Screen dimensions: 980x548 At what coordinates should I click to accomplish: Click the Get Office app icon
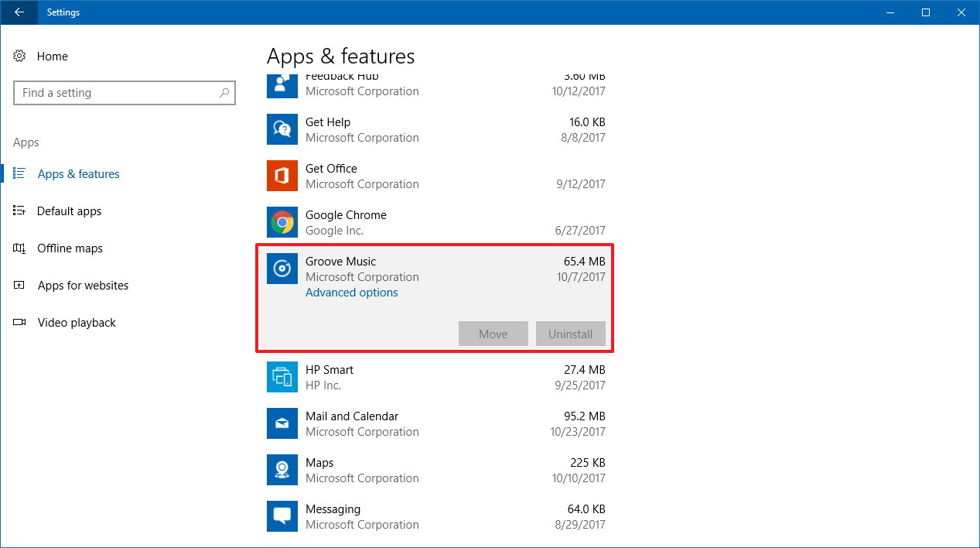[x=282, y=176]
